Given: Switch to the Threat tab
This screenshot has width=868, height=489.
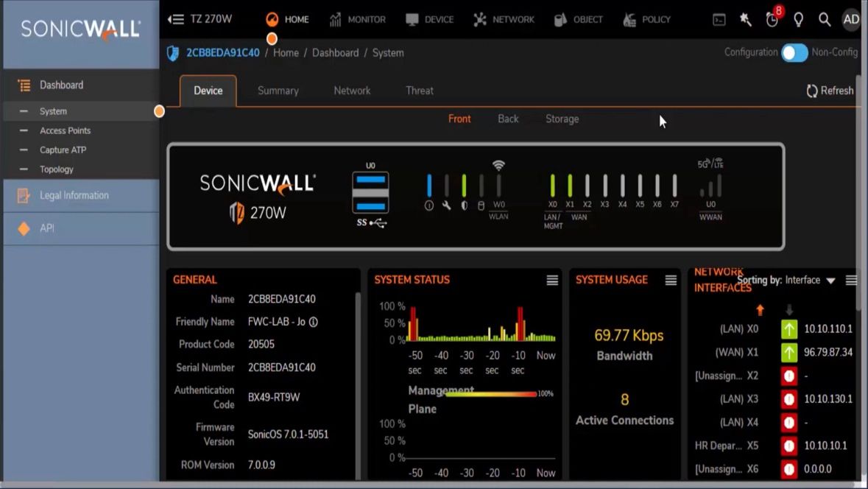Looking at the screenshot, I should click(x=420, y=91).
